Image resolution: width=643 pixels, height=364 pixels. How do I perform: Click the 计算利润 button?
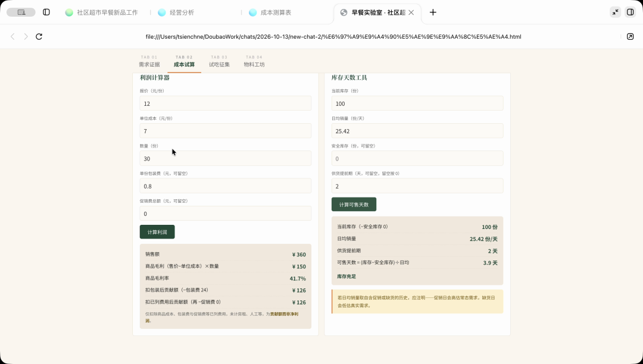tap(157, 232)
